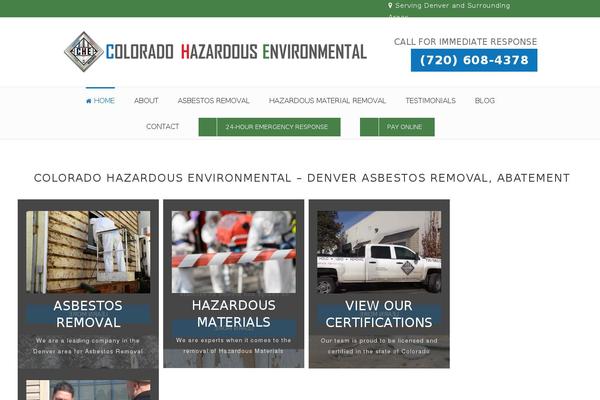
Task: Open HAZARDOUS MATERIAL REMOVAL menu
Action: coord(327,101)
